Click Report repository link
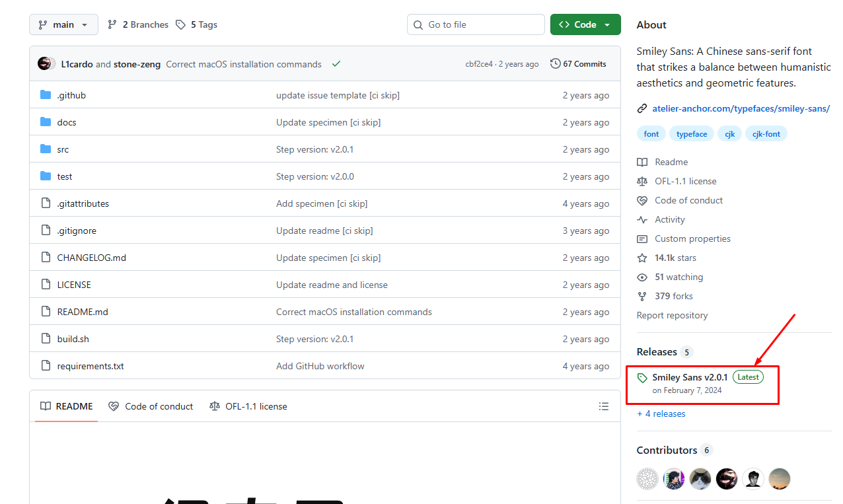This screenshot has height=504, width=843. (x=672, y=315)
